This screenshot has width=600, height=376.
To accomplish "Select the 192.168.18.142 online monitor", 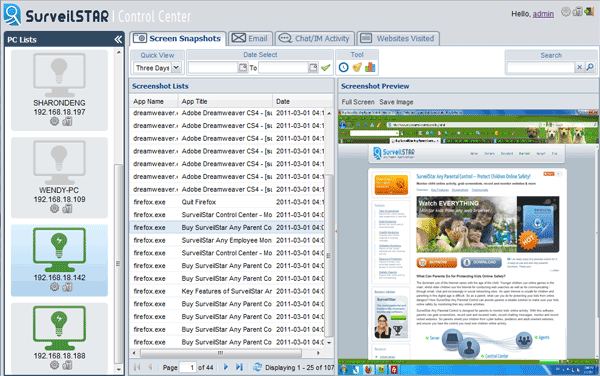I will pyautogui.click(x=59, y=249).
